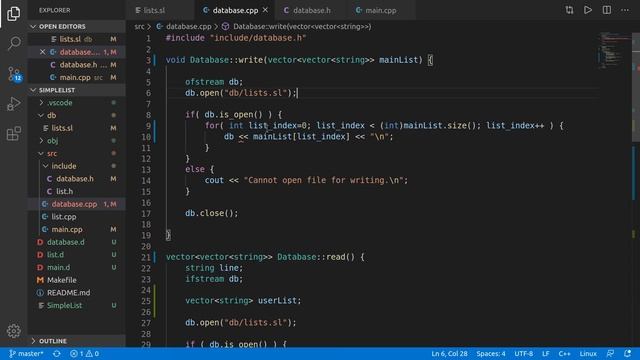
Task: Close the database.cpp tab
Action: coord(265,10)
